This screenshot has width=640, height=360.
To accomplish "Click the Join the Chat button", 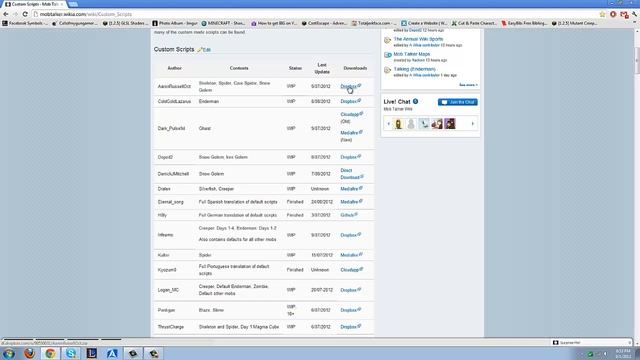I will [x=458, y=102].
